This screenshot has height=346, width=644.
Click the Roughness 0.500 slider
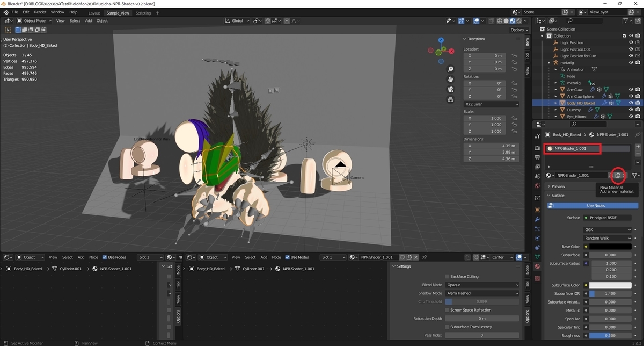point(611,335)
